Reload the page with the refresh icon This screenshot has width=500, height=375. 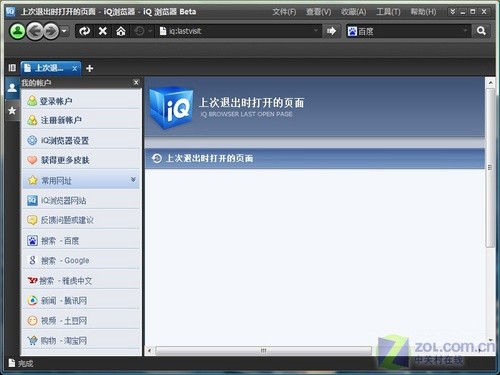tap(84, 31)
